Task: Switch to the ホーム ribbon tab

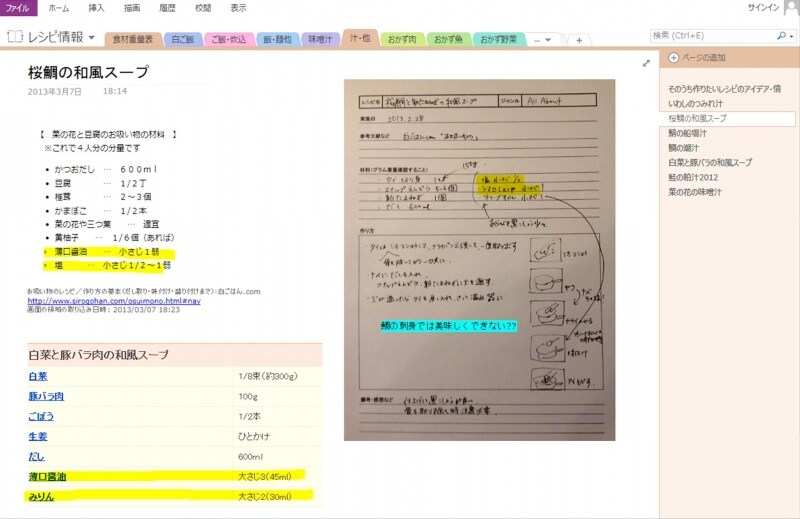Action: tap(59, 8)
